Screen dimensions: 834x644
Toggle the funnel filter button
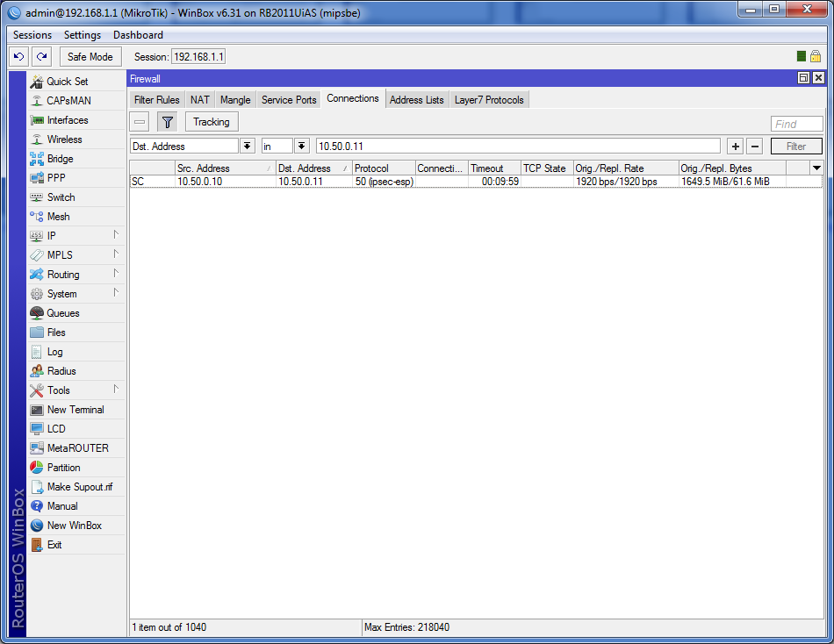click(168, 122)
